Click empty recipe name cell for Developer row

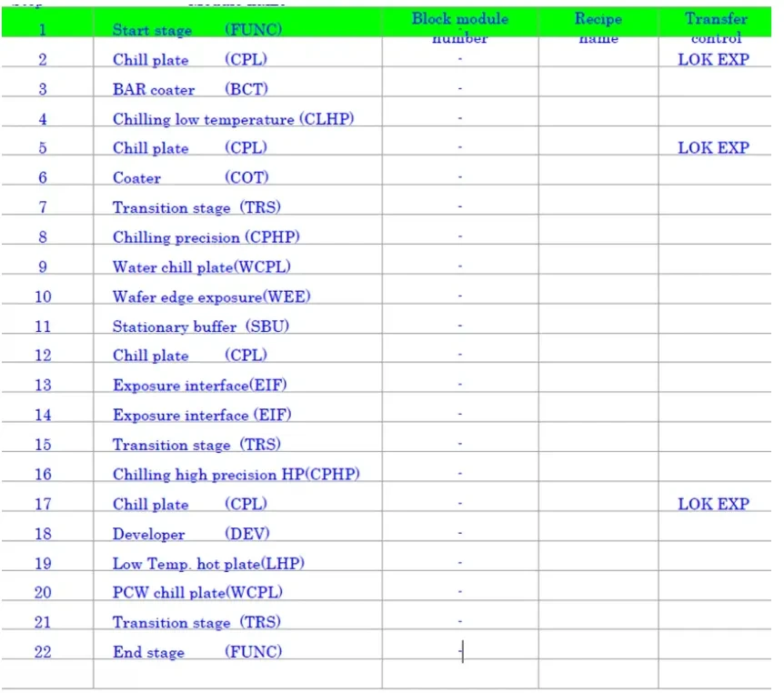(598, 527)
